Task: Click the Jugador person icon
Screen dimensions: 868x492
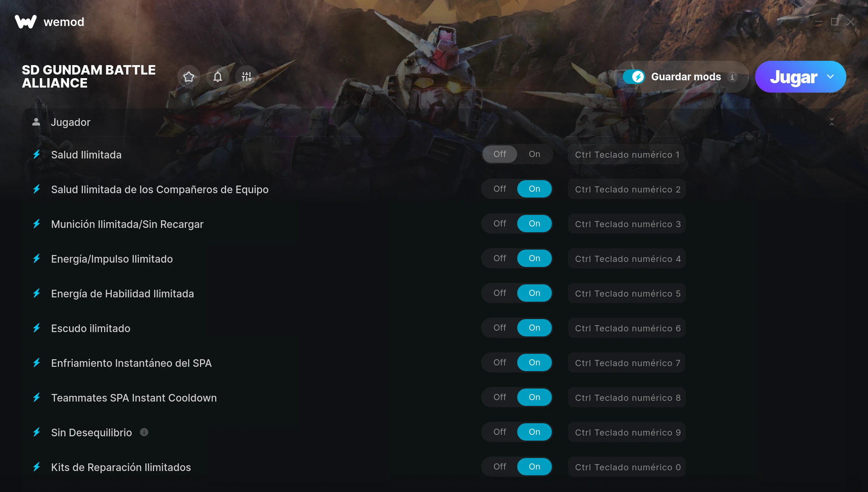Action: [36, 122]
